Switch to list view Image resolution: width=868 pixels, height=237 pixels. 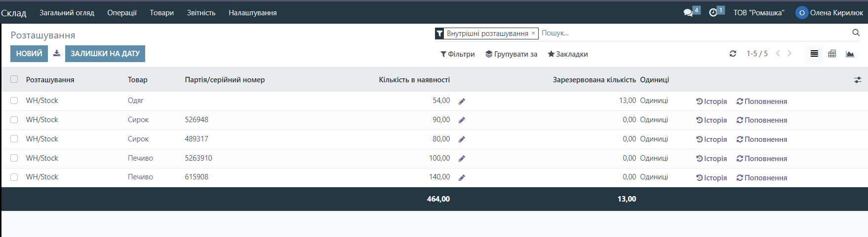[x=814, y=54]
